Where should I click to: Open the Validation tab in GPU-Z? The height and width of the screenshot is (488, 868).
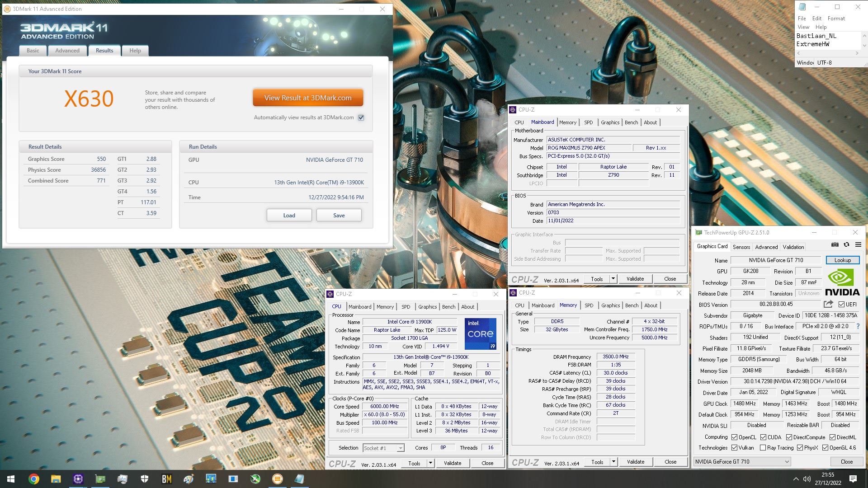[793, 247]
